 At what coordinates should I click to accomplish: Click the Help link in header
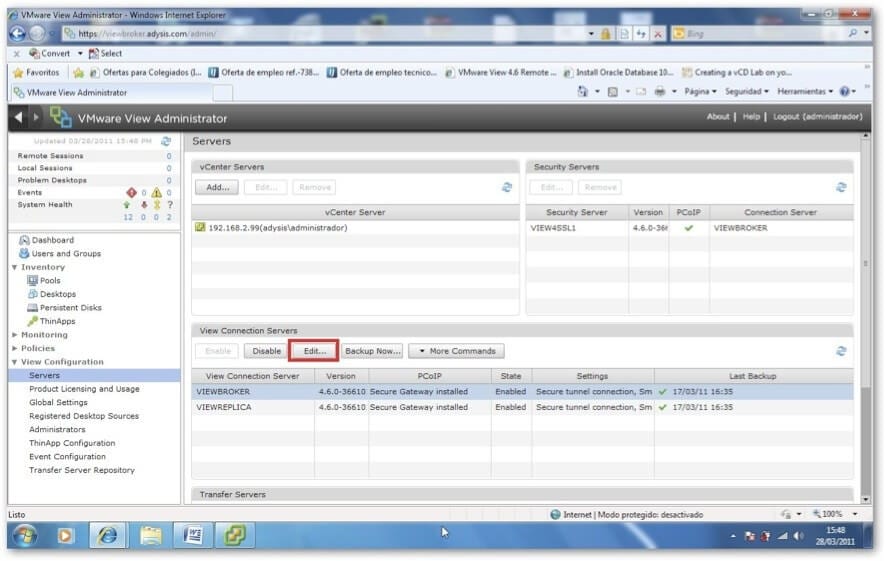pos(751,117)
